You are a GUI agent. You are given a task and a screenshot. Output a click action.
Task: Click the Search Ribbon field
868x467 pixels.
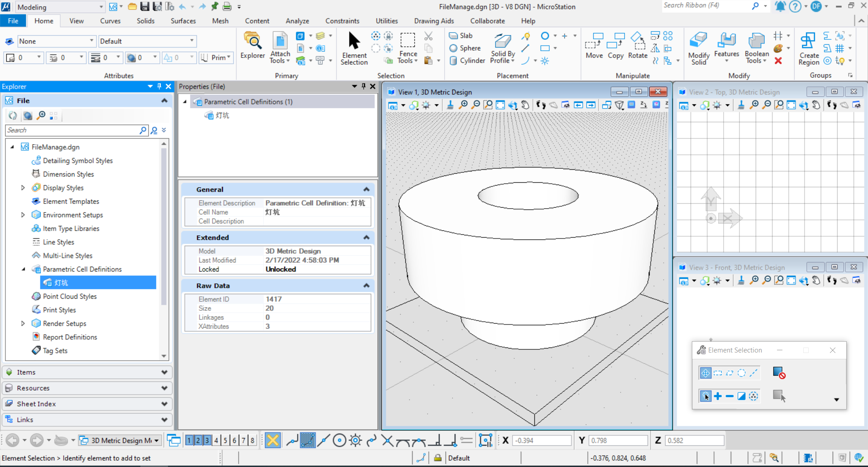pyautogui.click(x=705, y=5)
